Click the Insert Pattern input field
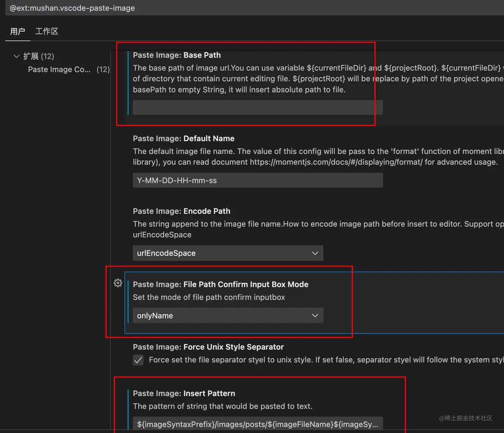This screenshot has width=504, height=433. tap(258, 424)
